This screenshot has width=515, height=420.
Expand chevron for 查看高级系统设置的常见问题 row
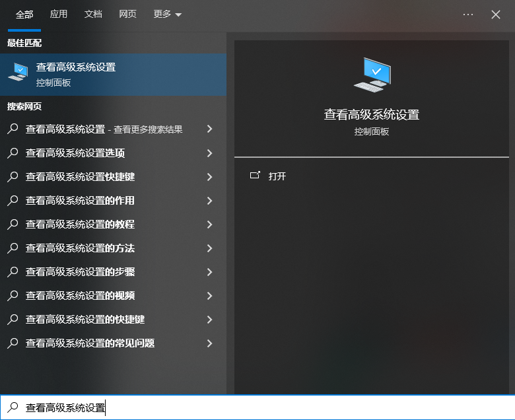pyautogui.click(x=209, y=343)
